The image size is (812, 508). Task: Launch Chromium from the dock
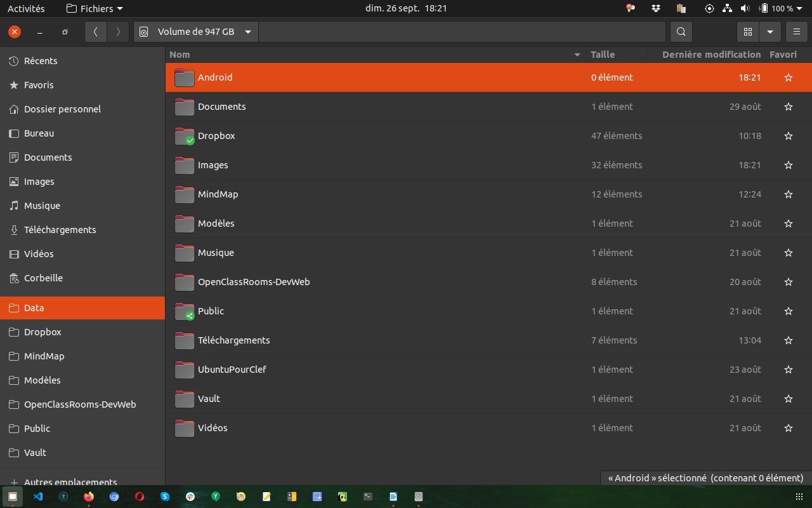point(114,497)
